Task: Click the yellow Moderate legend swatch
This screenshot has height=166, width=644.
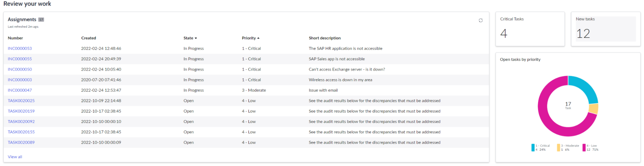Action: pyautogui.click(x=558, y=148)
